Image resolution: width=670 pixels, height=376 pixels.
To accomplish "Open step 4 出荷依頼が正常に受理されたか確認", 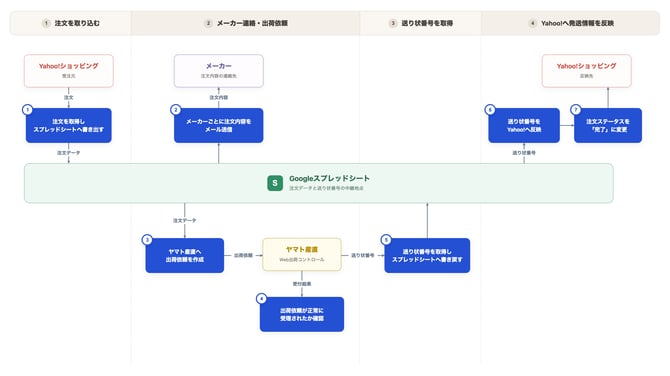I will pos(302,314).
